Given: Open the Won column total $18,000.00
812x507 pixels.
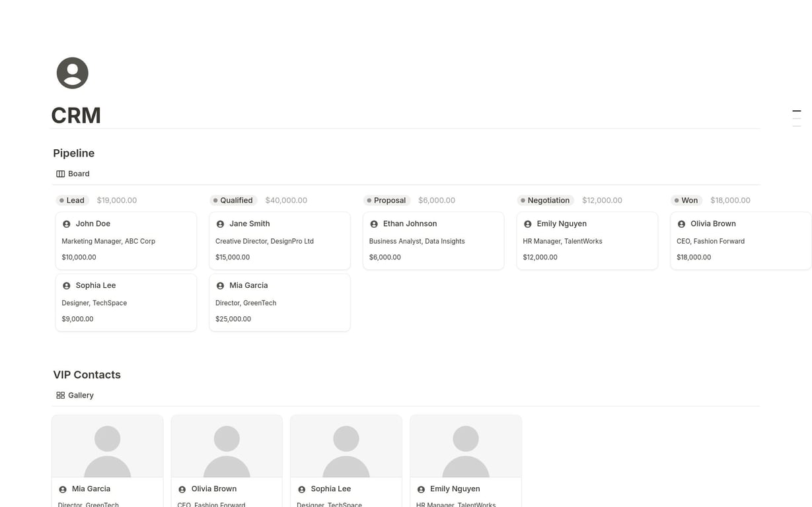Looking at the screenshot, I should [x=730, y=200].
